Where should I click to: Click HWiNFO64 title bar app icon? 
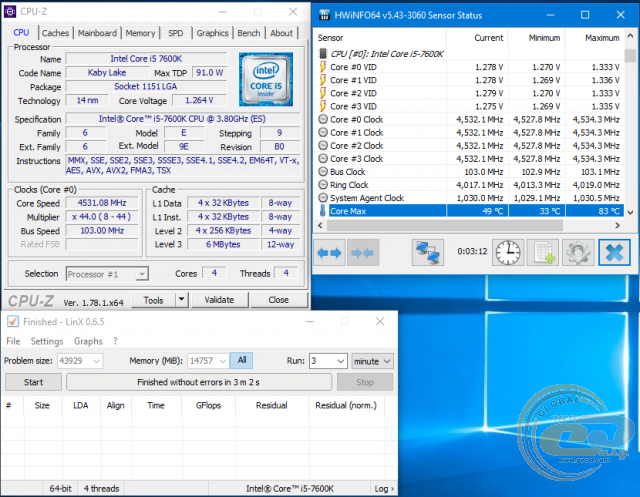coord(324,15)
